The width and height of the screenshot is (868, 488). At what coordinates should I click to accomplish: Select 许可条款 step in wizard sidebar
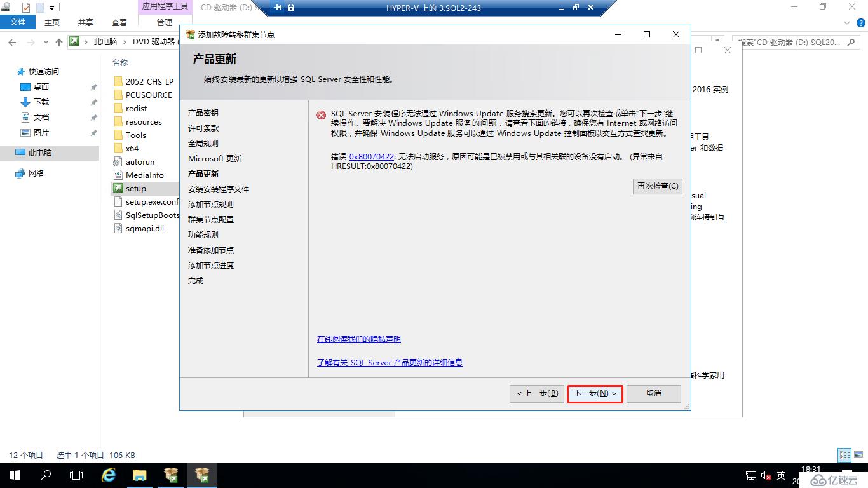point(203,128)
